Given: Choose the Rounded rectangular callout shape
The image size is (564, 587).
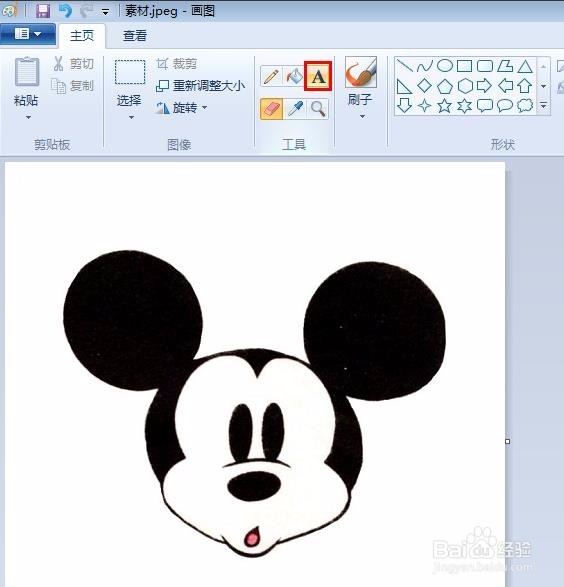Looking at the screenshot, I should 485,106.
